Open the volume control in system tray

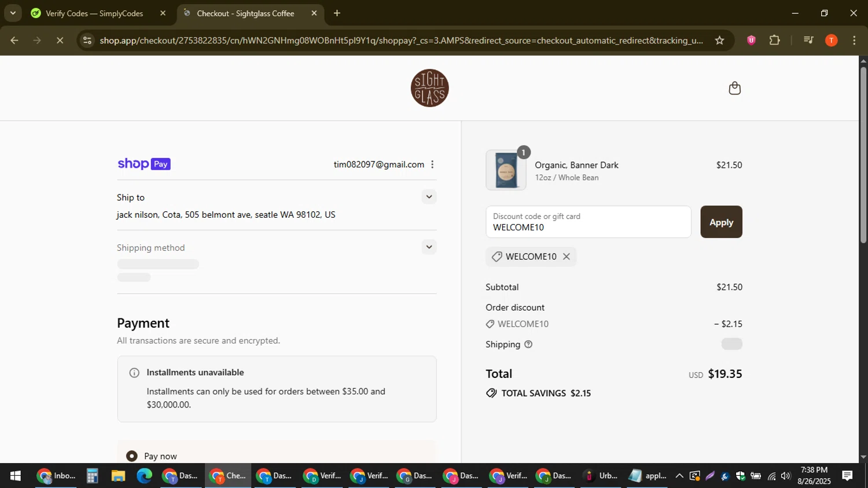(x=785, y=476)
